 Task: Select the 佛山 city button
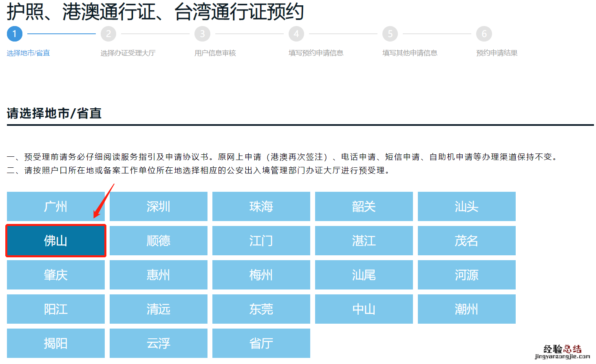tap(56, 241)
